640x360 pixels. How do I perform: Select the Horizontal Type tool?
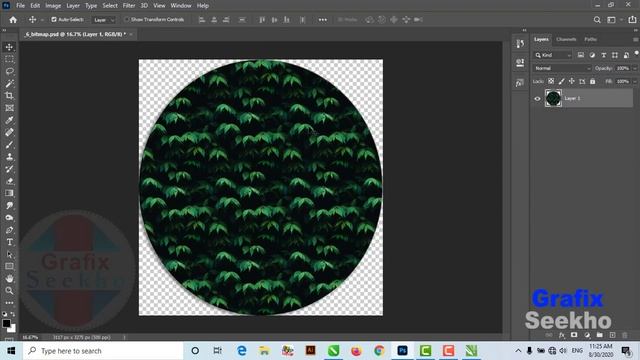pyautogui.click(x=9, y=242)
